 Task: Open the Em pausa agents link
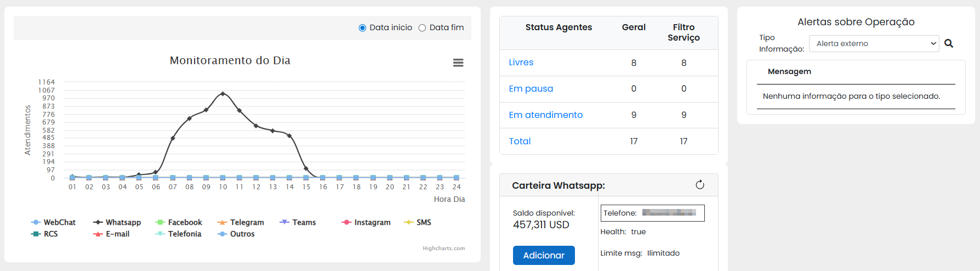click(531, 89)
